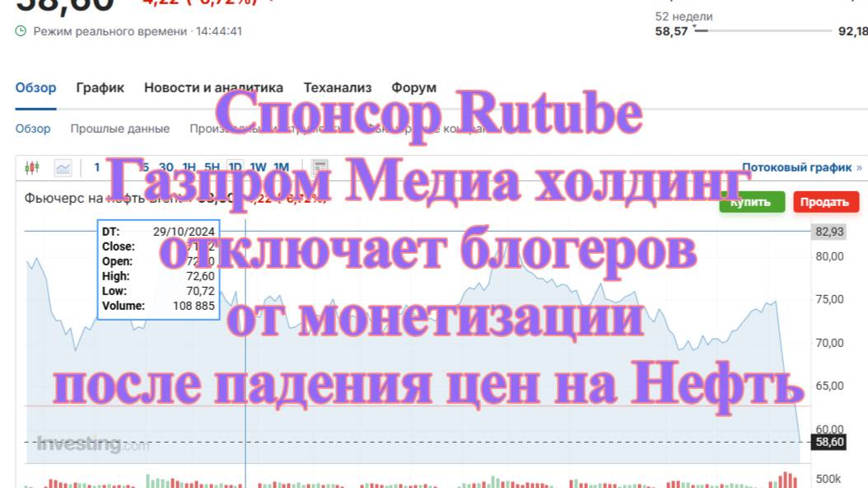
Task: Click the 52 недели label
Action: [x=684, y=16]
